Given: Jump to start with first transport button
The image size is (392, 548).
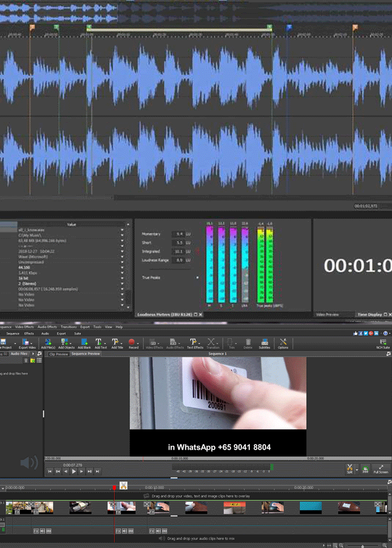Looking at the screenshot, I should [x=49, y=471].
